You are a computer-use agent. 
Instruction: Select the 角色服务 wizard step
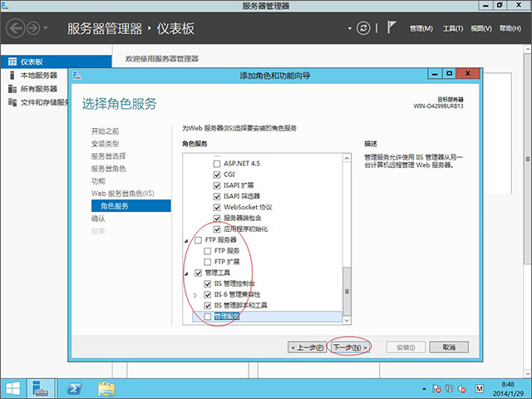tap(131, 206)
